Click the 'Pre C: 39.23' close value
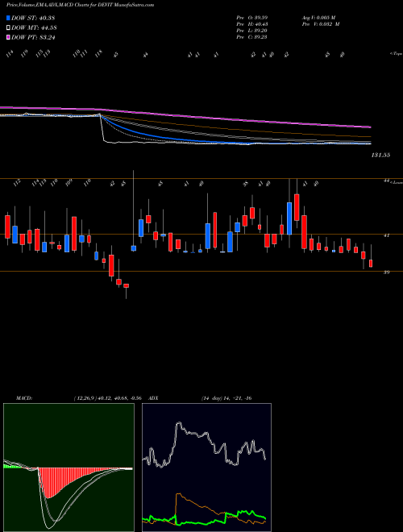This screenshot has height=532, width=403. tap(251, 37)
